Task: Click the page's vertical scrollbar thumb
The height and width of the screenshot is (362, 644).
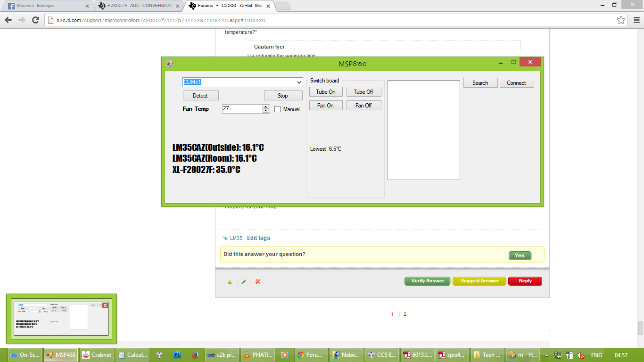Action: tap(641, 328)
